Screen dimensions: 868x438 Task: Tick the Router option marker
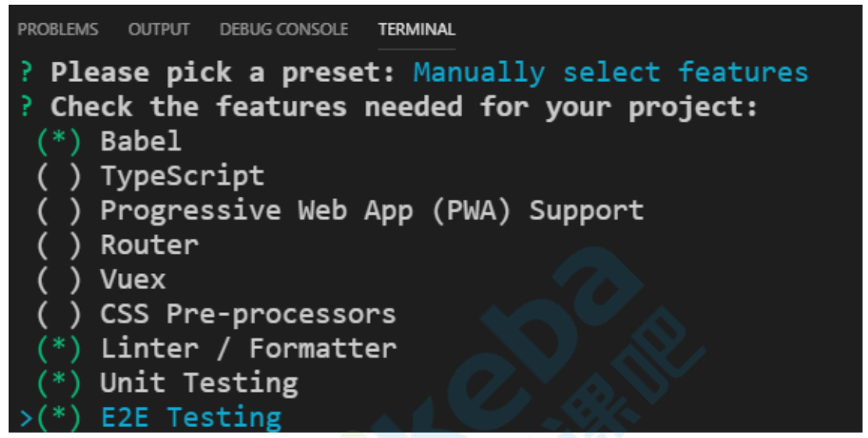[59, 245]
